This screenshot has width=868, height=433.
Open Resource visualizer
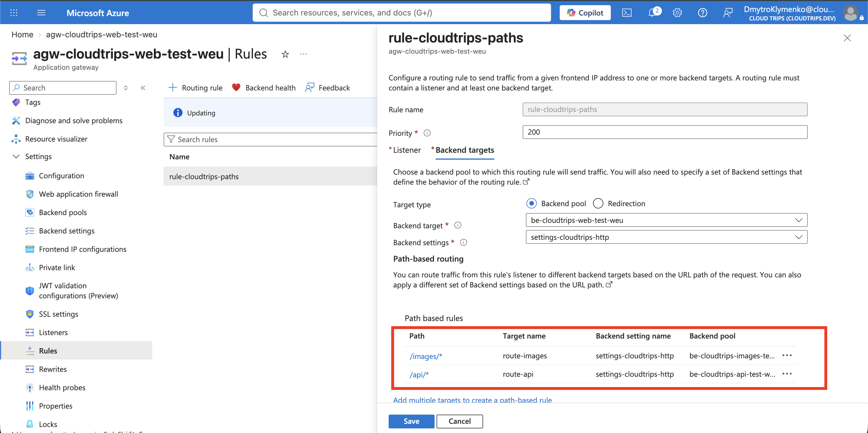pyautogui.click(x=56, y=139)
